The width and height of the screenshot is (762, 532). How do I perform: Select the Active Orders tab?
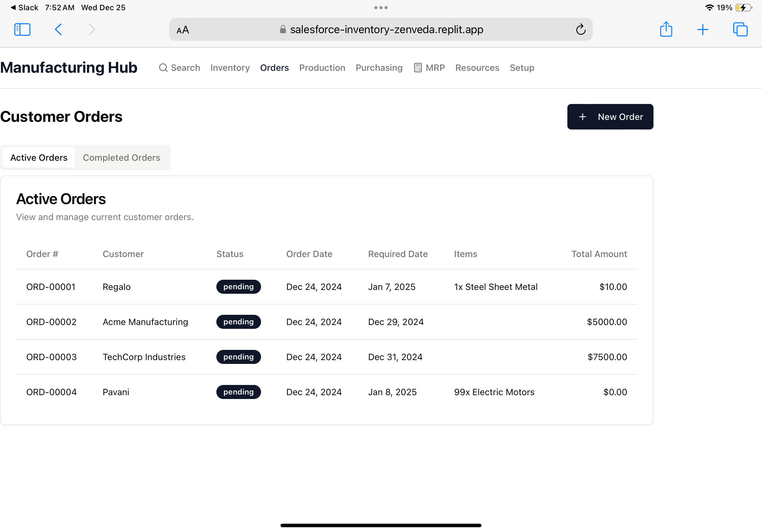39,158
